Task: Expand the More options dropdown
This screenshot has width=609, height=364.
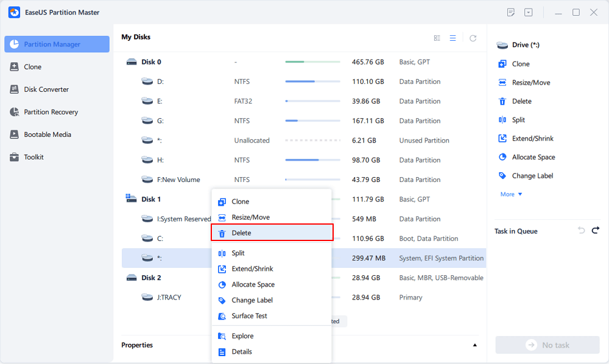Action: coord(511,194)
